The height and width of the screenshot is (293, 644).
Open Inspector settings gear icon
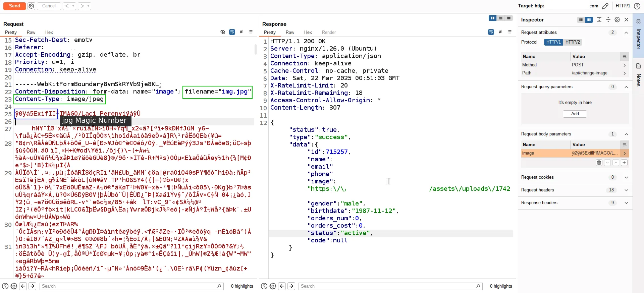[617, 20]
